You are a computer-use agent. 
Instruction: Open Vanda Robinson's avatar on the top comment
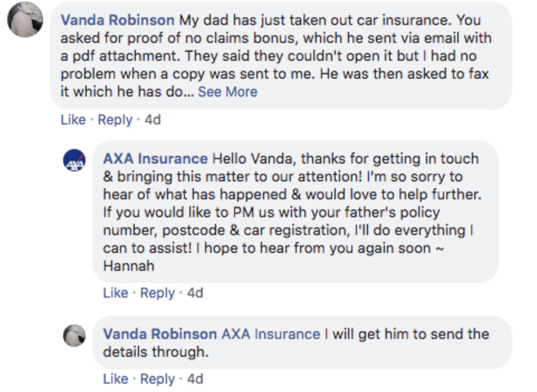25,20
